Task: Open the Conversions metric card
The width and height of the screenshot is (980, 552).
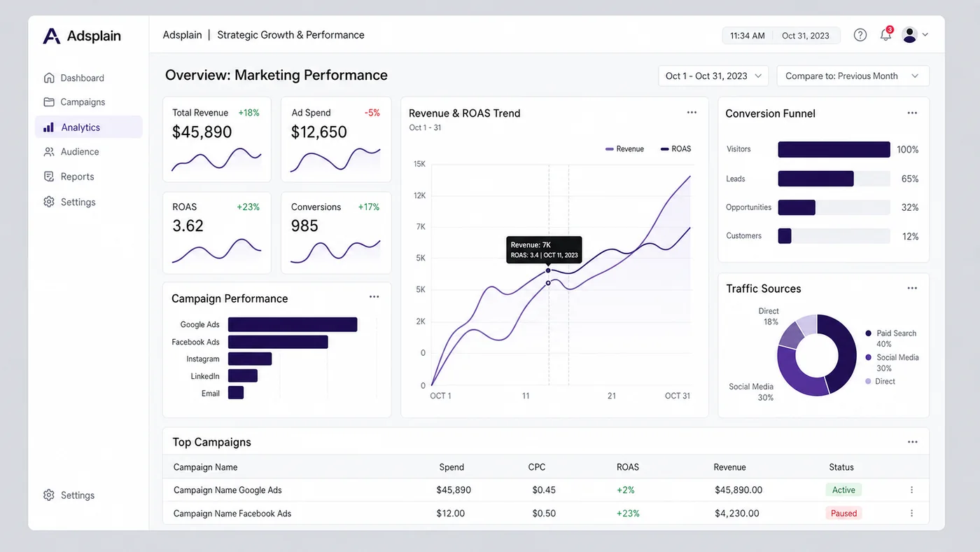Action: [x=336, y=233]
